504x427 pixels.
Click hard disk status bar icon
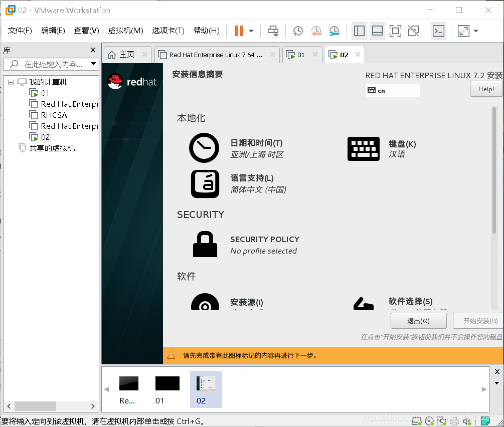[x=417, y=421]
